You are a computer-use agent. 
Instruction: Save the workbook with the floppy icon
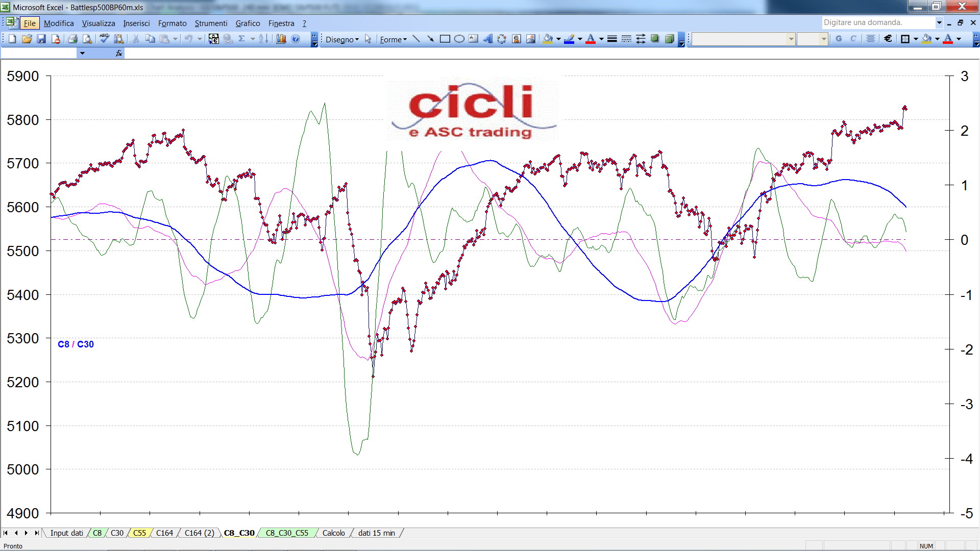(42, 39)
